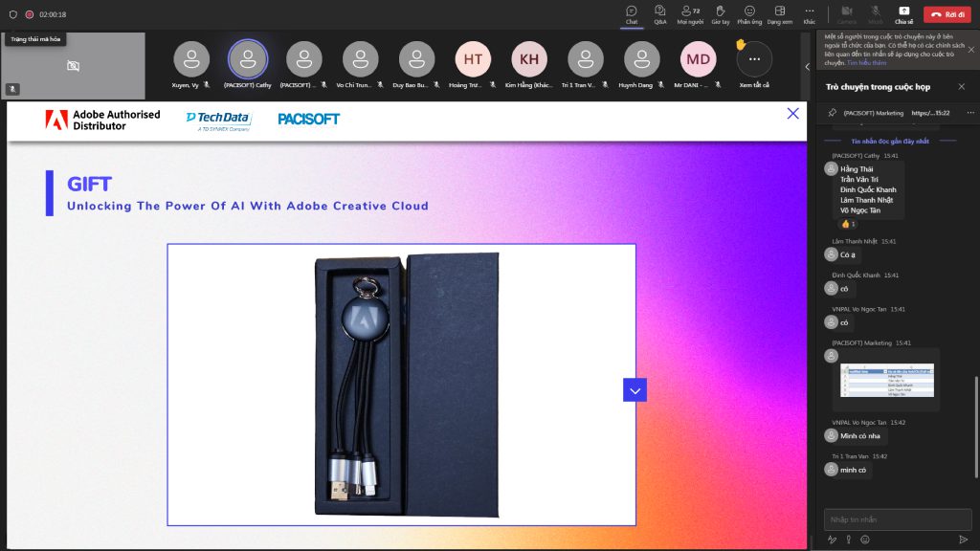
Task: Click the "Có a" message from Lâm Thanh Nhật
Action: 848,254
